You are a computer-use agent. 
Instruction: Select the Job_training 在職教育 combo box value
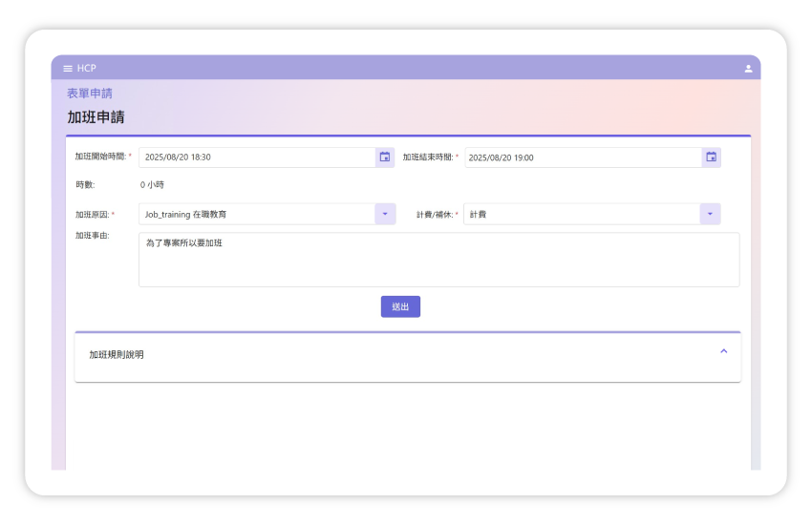(256, 215)
